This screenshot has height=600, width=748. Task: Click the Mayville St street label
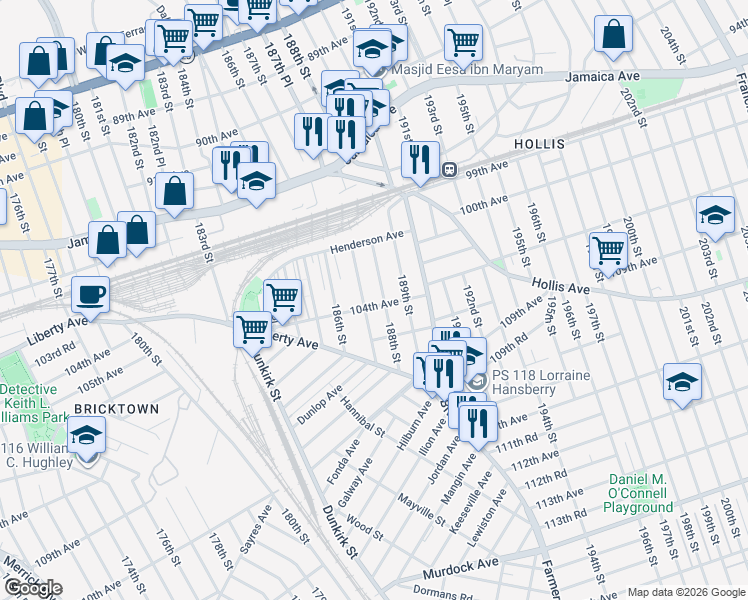(421, 510)
